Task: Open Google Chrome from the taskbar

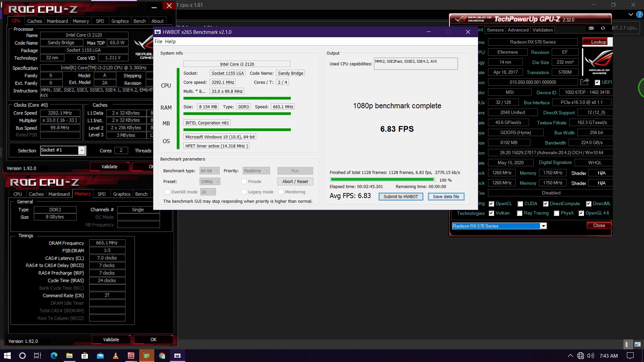Action: tap(162, 356)
